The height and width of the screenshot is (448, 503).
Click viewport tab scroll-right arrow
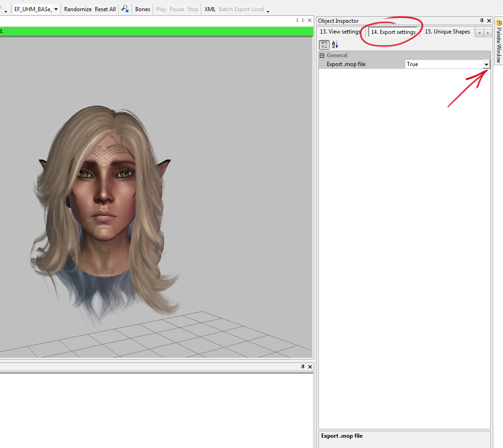(x=303, y=20)
